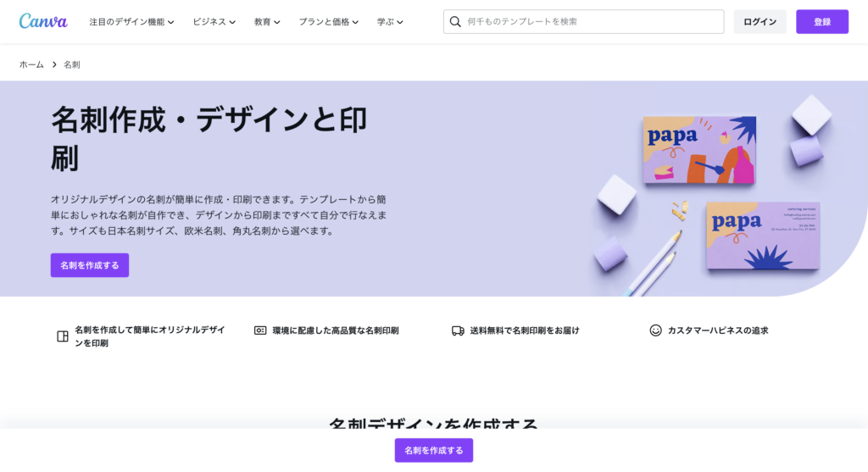Open the 注目のデザイン機能 menu

131,21
